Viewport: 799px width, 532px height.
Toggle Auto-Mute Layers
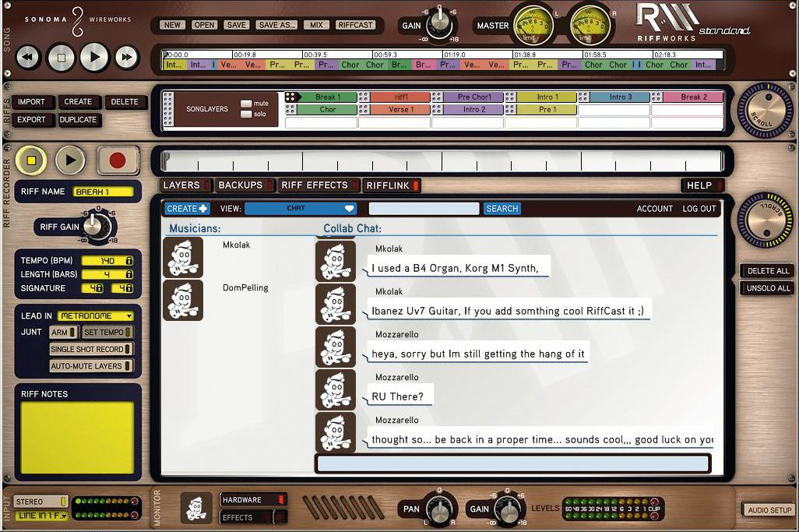coord(90,366)
